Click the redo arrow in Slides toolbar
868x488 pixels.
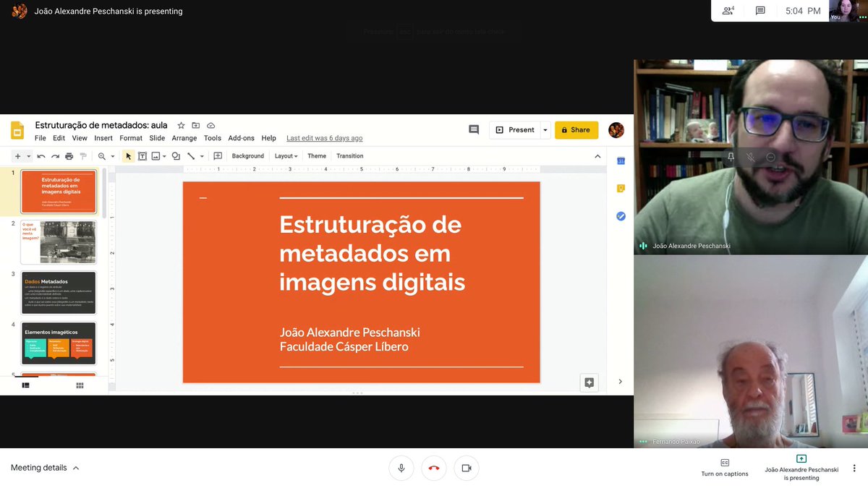tap(55, 156)
